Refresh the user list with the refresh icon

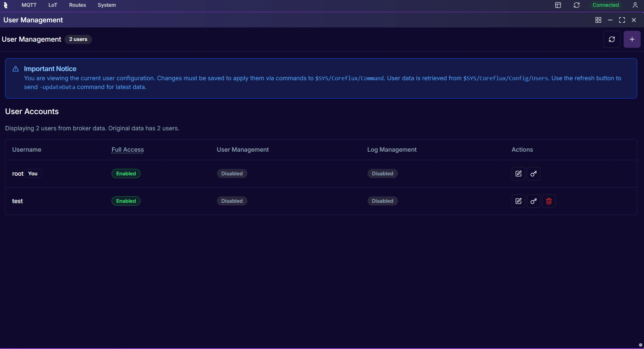tap(612, 39)
